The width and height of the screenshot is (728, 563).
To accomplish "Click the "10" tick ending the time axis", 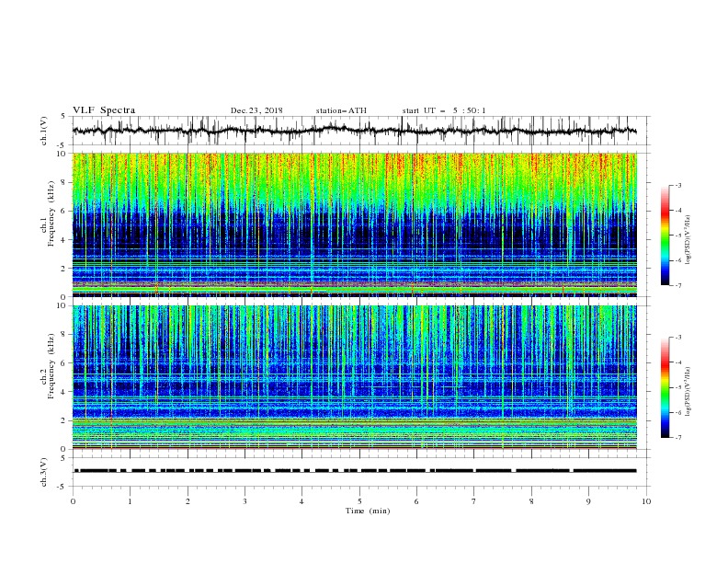I will [646, 501].
